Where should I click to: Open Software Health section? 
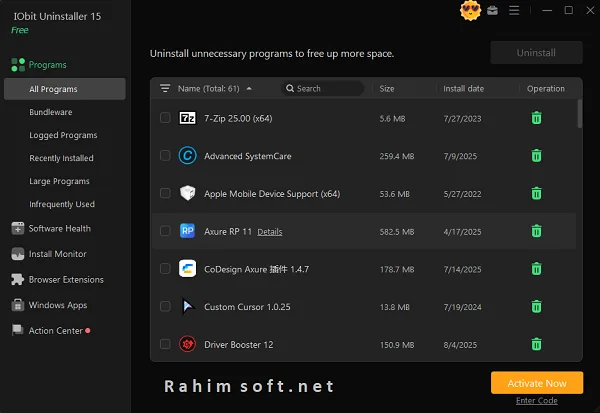60,229
